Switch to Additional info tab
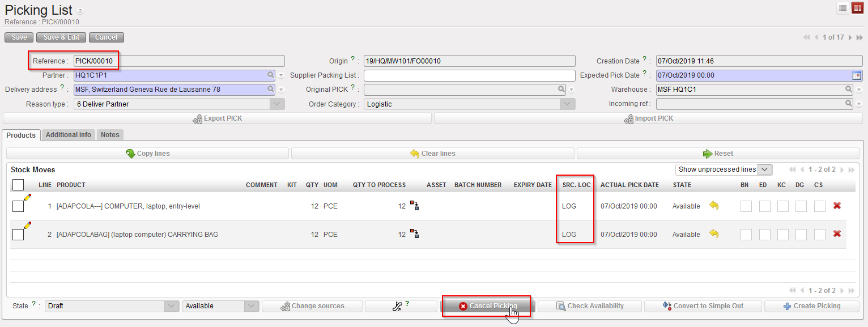The height and width of the screenshot is (327, 868). [x=69, y=135]
